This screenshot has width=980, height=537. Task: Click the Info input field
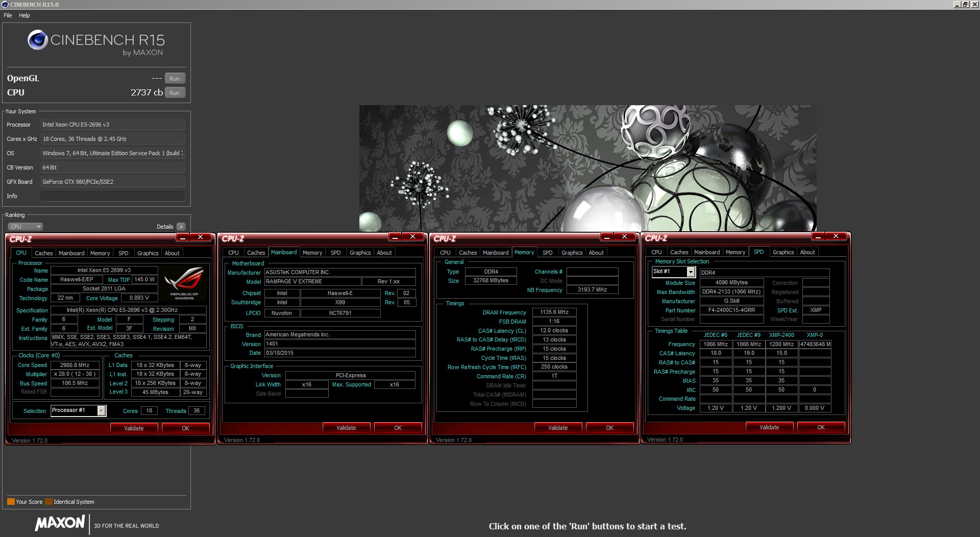[112, 196]
